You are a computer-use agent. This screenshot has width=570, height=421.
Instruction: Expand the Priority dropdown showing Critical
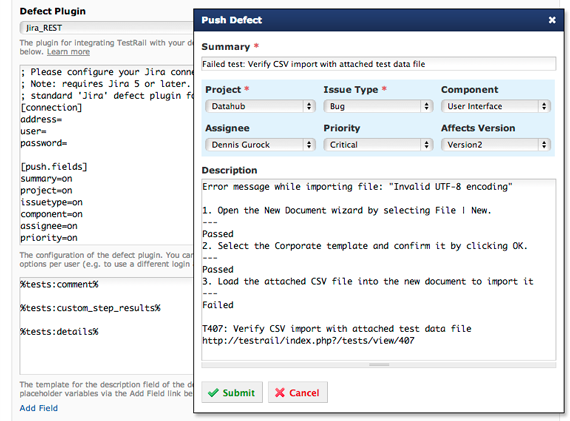coord(378,145)
